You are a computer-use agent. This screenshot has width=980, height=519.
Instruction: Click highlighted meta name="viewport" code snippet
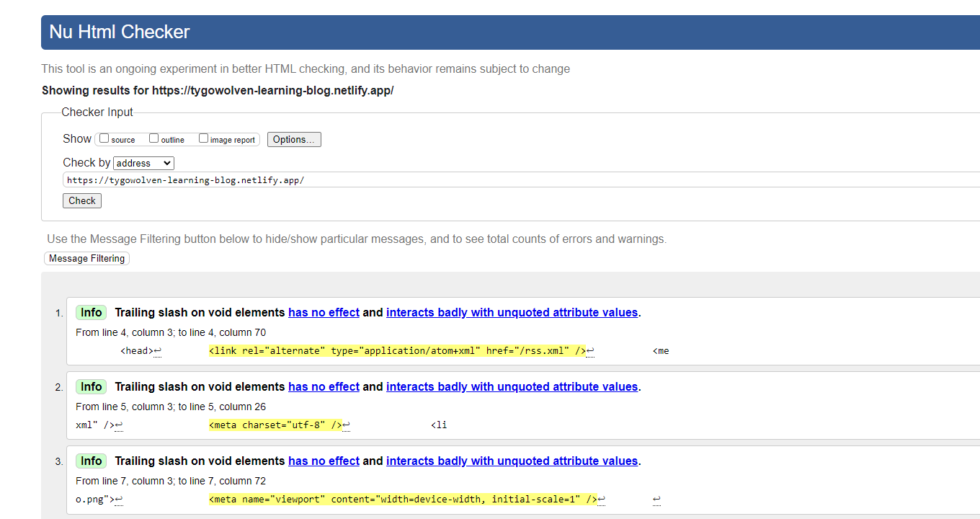click(403, 500)
